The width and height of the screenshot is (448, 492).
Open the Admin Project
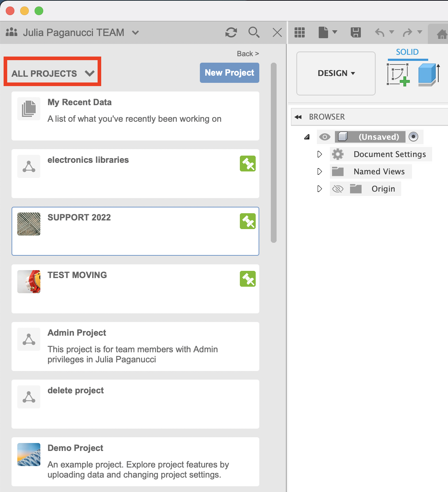click(135, 346)
